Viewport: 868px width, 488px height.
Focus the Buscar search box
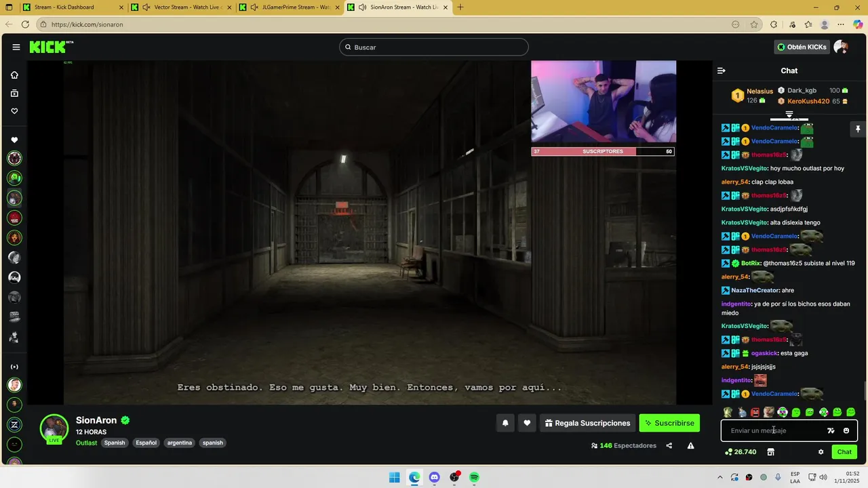(x=434, y=47)
